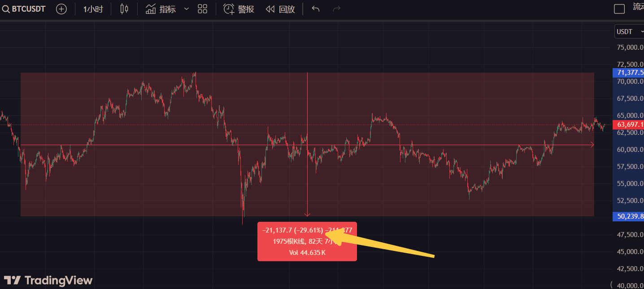The width and height of the screenshot is (644, 289).
Task: Start bar replay with 回放
Action: tap(280, 9)
